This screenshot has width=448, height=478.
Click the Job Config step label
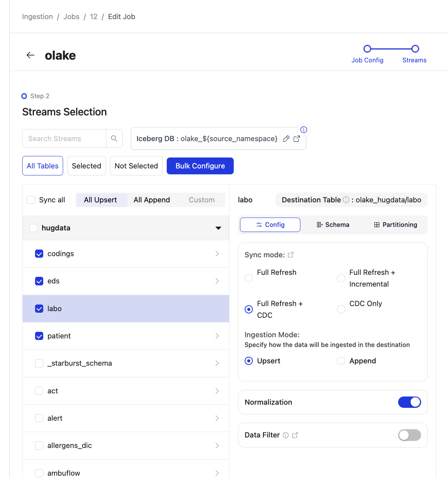pos(367,60)
